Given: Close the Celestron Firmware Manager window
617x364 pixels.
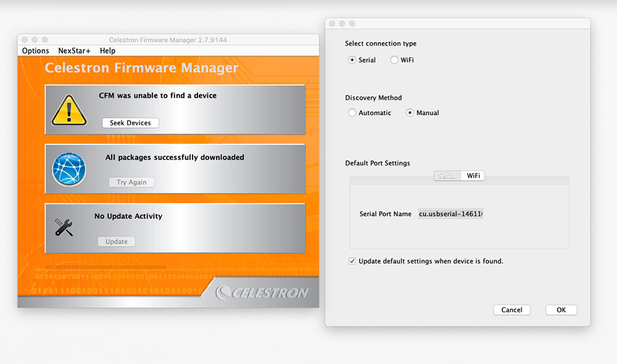Looking at the screenshot, I should click(25, 39).
